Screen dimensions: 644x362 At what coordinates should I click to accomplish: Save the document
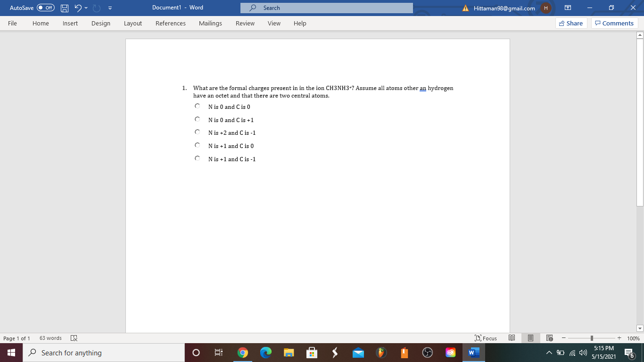pyautogui.click(x=64, y=8)
